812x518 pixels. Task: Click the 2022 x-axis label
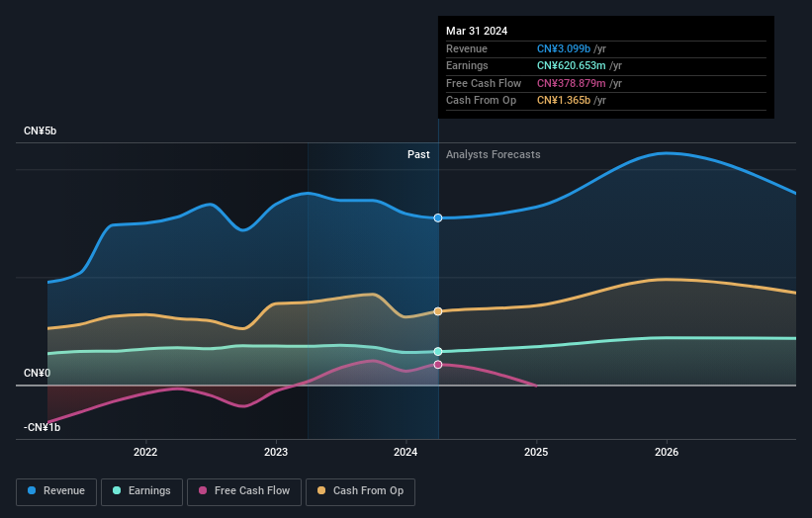(x=145, y=452)
